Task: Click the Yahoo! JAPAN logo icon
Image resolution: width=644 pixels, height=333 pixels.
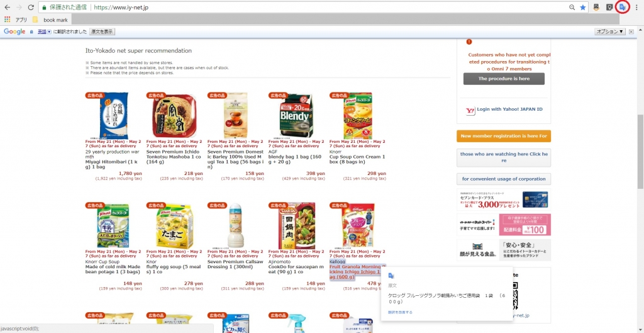Action: pos(470,110)
